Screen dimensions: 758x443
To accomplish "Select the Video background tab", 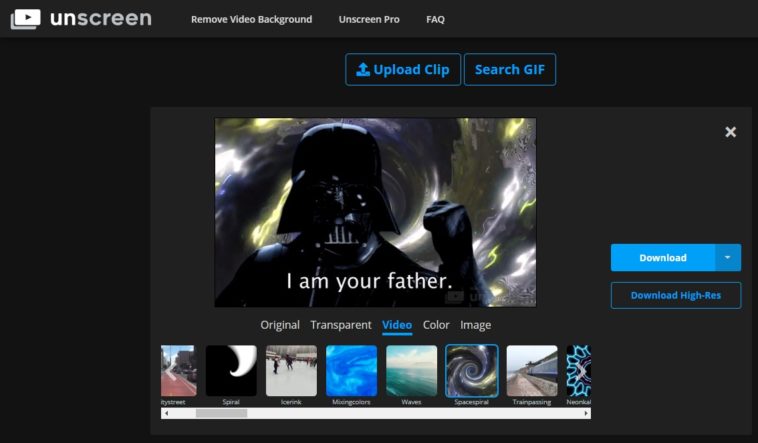I will (x=397, y=325).
